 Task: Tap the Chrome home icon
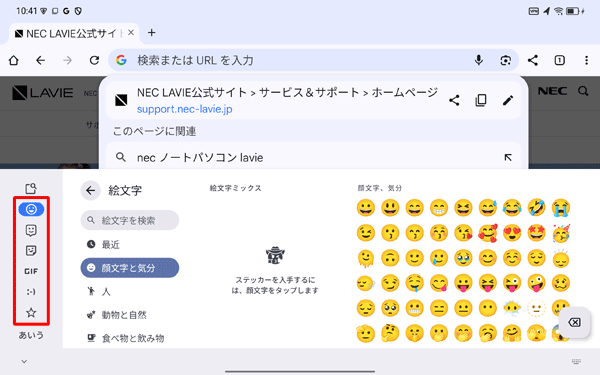pyautogui.click(x=14, y=60)
